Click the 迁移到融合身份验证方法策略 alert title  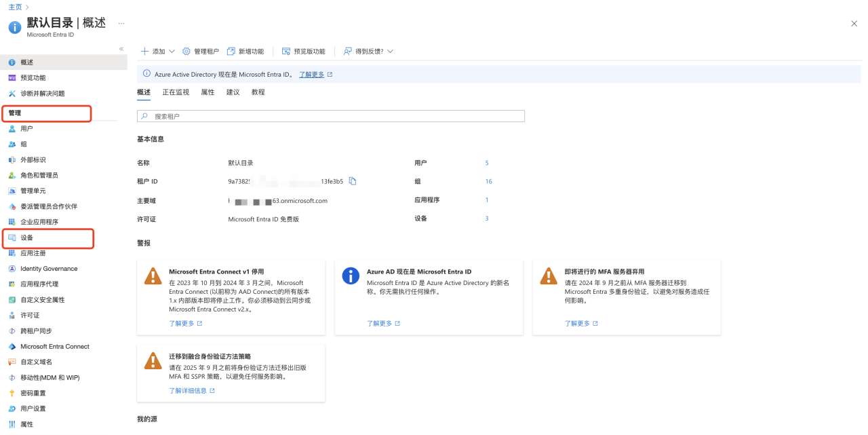(210, 356)
